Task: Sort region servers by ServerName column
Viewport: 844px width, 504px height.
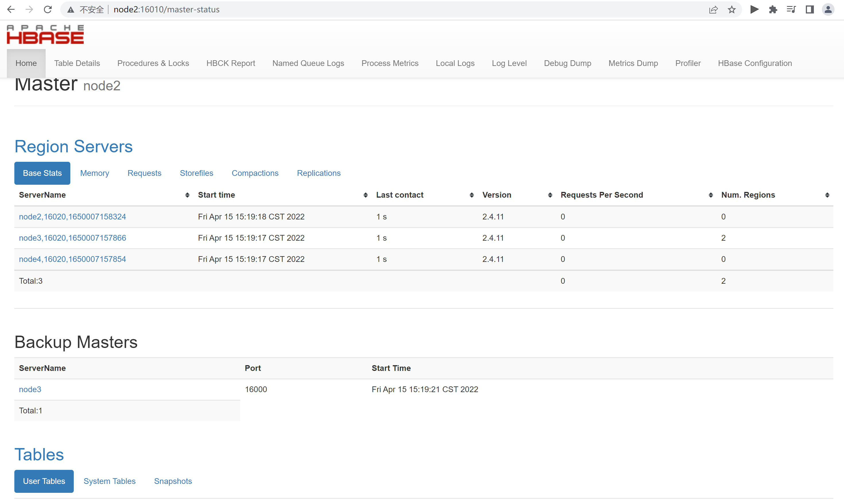Action: [x=187, y=195]
